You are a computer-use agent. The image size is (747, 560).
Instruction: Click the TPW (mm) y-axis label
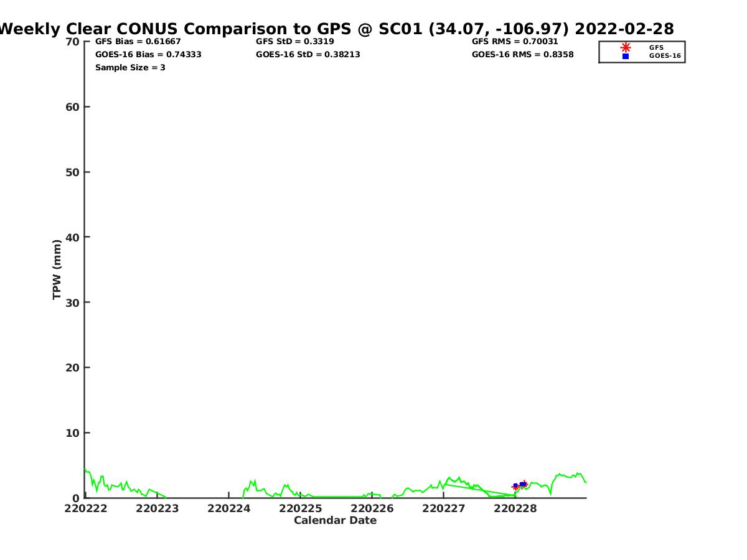[x=57, y=269]
